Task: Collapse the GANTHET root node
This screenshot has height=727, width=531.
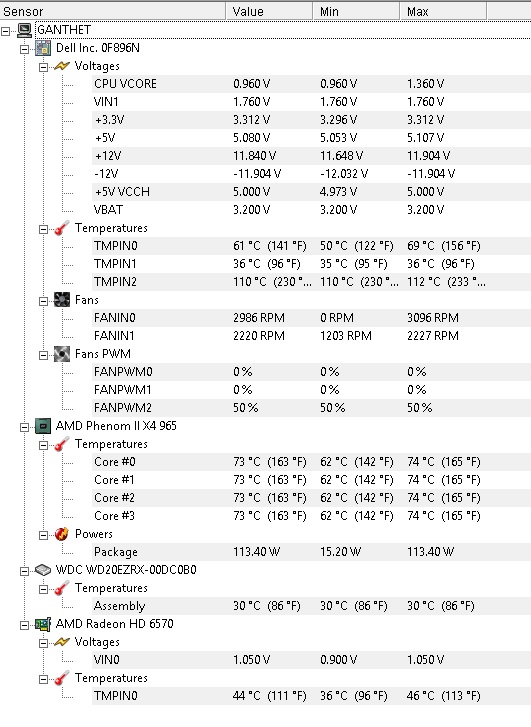Action: click(x=6, y=31)
